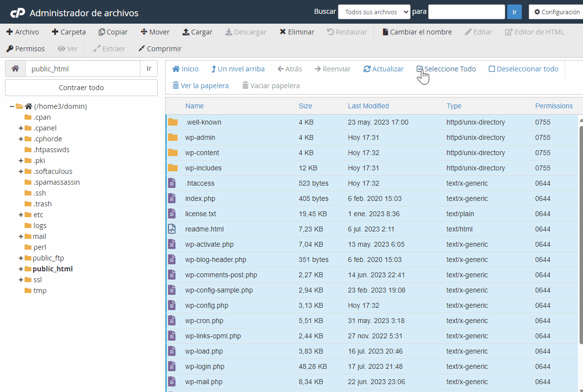Collapse the /home3/domin root tree node
The image size is (583, 392).
[12, 106]
